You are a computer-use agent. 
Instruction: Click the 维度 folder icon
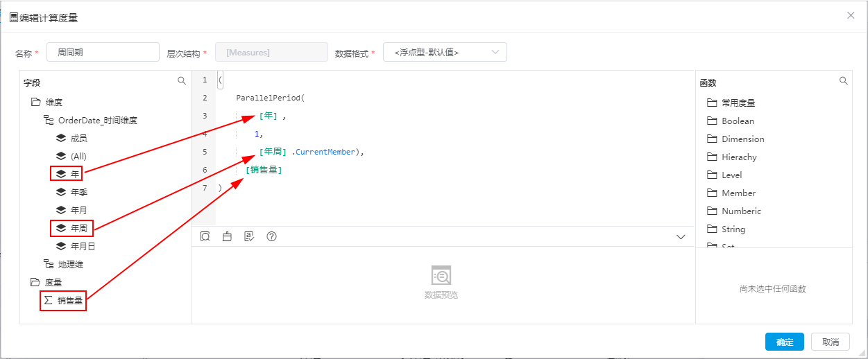pos(36,102)
